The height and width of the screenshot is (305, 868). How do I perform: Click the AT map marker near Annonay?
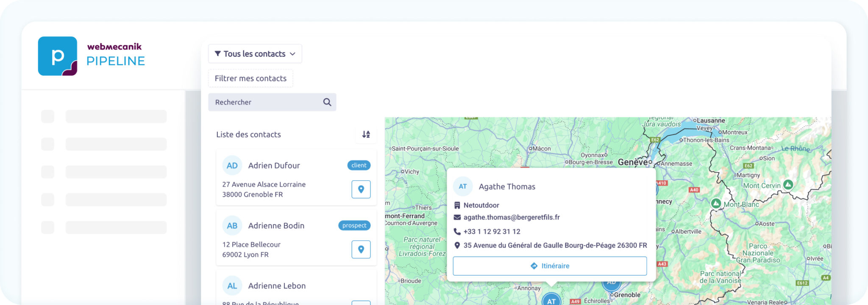(551, 299)
